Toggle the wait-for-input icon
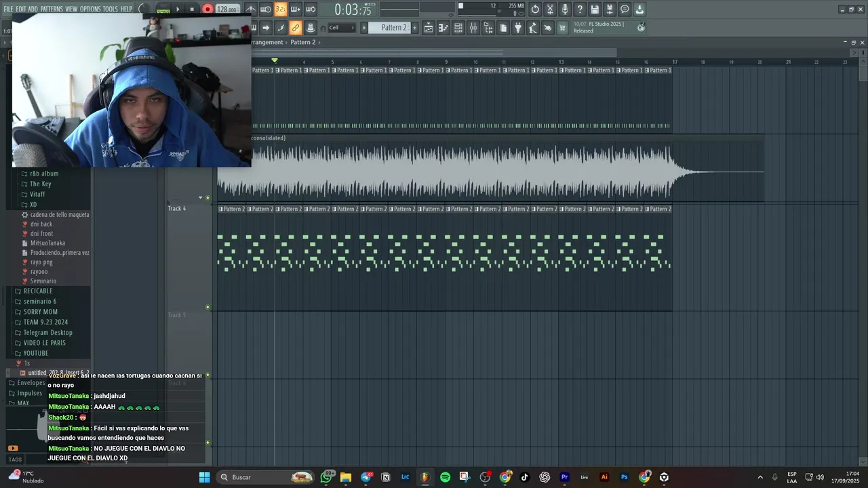Image resolution: width=868 pixels, height=488 pixels. (x=266, y=9)
